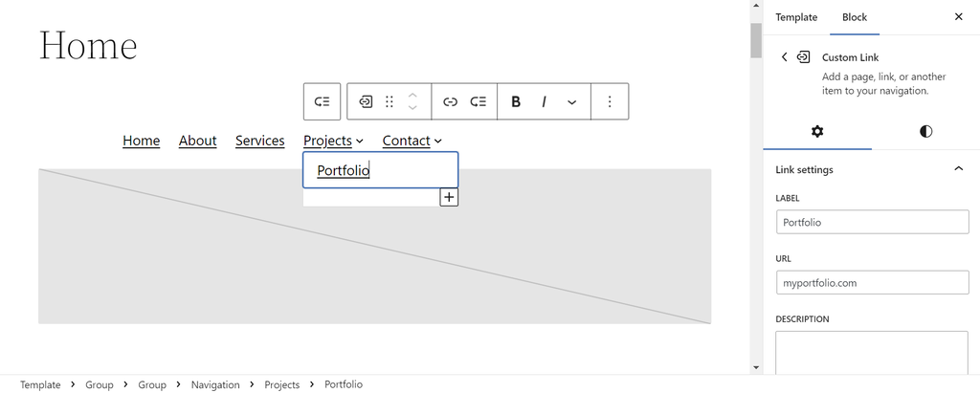980x393 pixels.
Task: Open the more formatting options dropdown arrow
Action: coord(572,102)
